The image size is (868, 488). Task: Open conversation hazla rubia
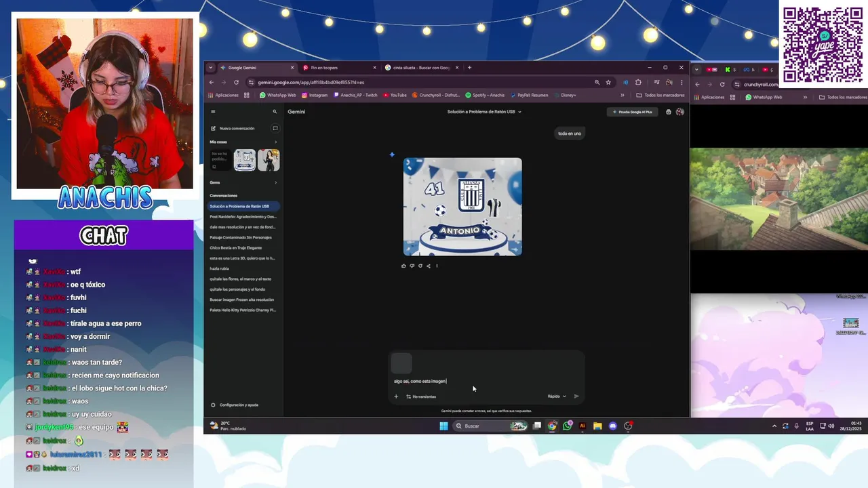(243, 268)
